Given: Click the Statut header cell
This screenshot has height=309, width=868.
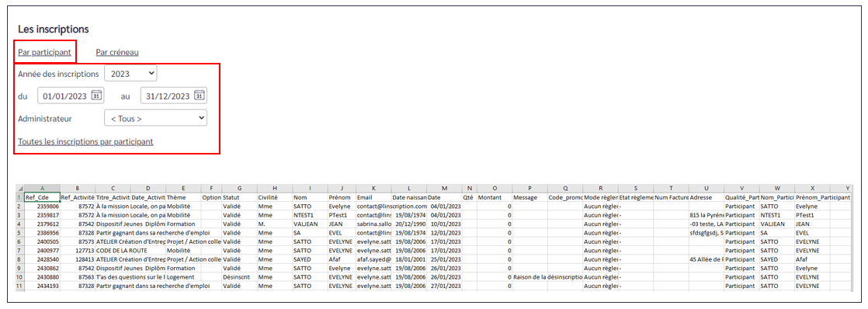Looking at the screenshot, I should pos(239,198).
